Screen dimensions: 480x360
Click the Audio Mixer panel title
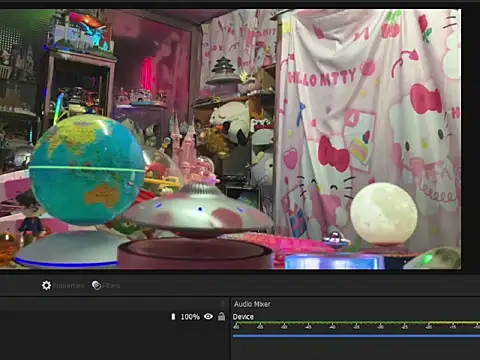[x=252, y=304]
